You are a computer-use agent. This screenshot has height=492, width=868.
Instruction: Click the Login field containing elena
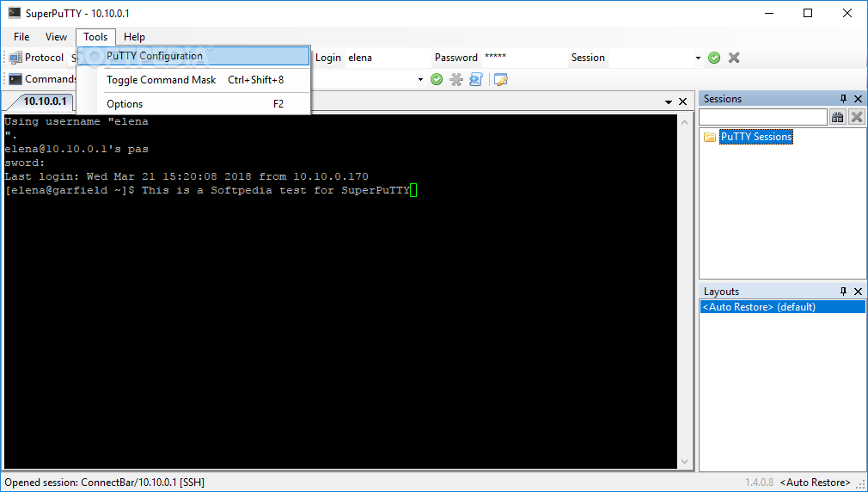point(388,58)
